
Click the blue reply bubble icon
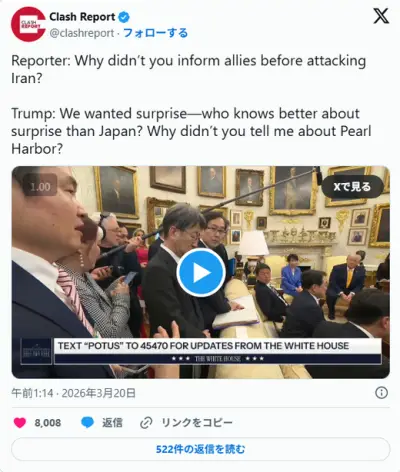[x=88, y=423]
